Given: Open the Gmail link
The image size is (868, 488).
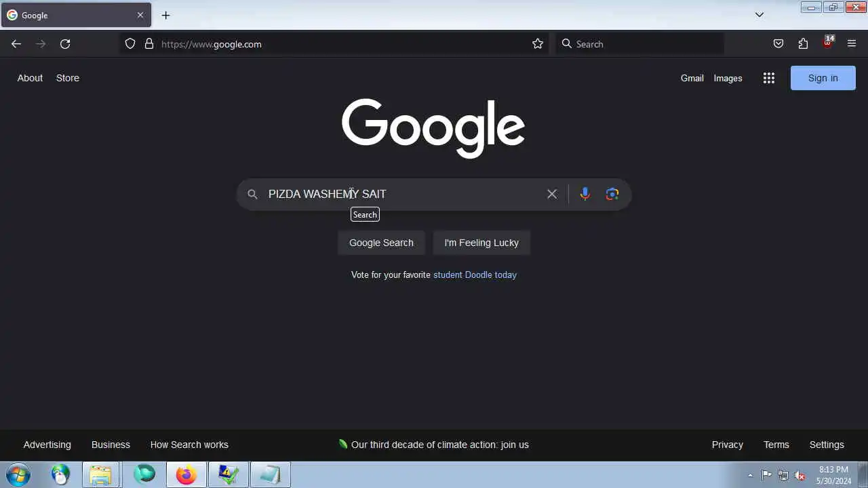Looking at the screenshot, I should point(692,78).
